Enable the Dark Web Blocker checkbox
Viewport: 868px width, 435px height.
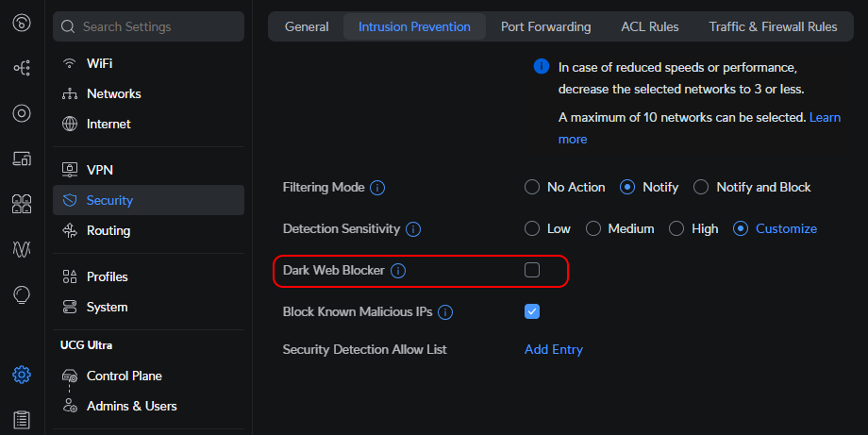[532, 270]
